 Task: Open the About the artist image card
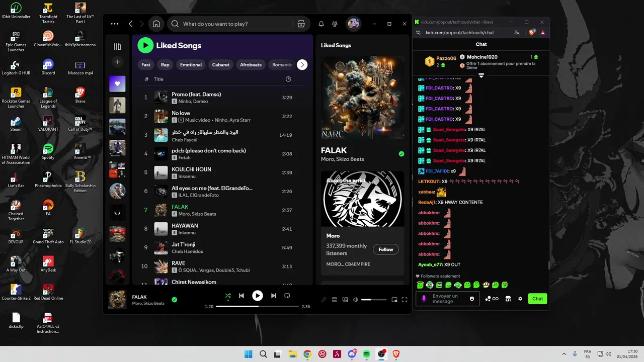(x=362, y=199)
